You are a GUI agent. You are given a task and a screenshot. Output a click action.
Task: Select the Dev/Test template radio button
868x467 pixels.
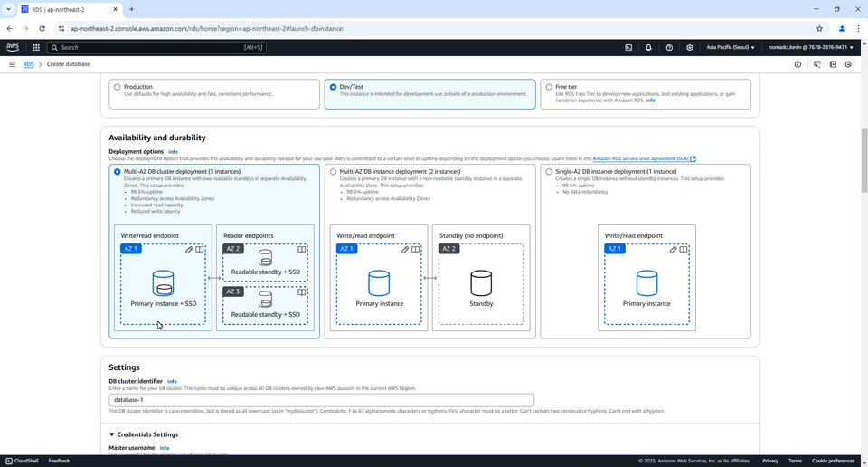333,87
